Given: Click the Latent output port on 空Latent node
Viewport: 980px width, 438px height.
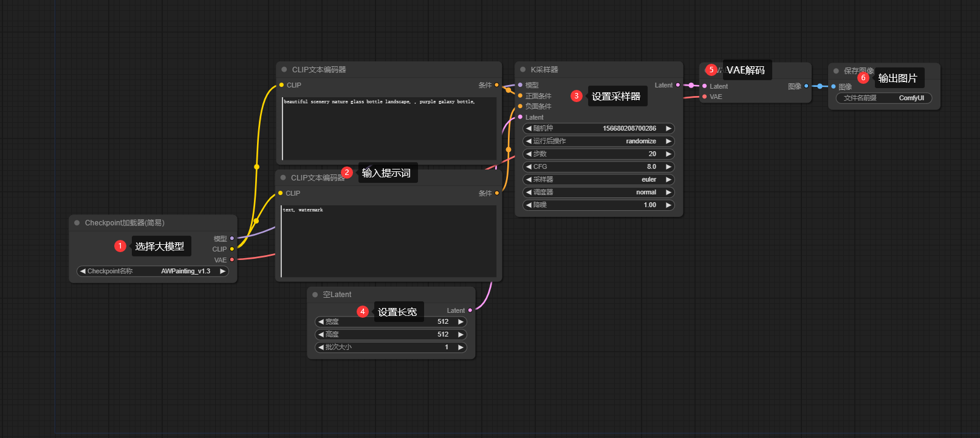Looking at the screenshot, I should pyautogui.click(x=470, y=310).
